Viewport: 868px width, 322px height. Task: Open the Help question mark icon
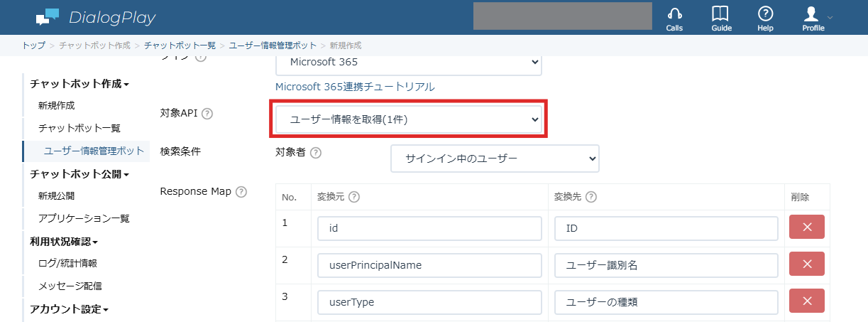pos(765,18)
